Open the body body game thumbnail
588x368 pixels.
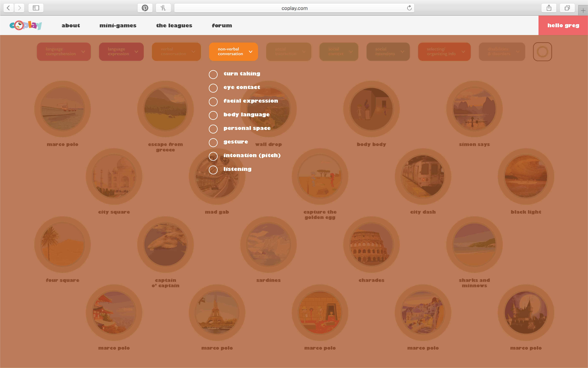(371, 109)
